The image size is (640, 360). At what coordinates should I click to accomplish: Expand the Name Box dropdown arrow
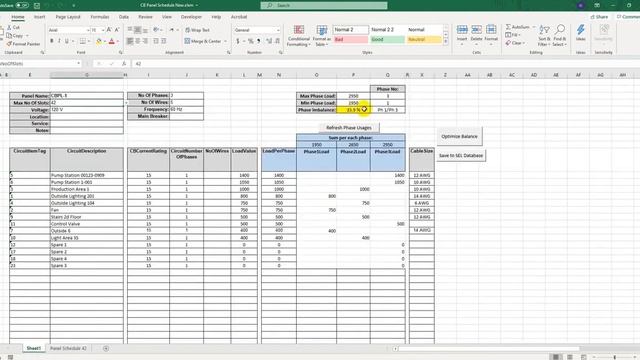point(78,64)
